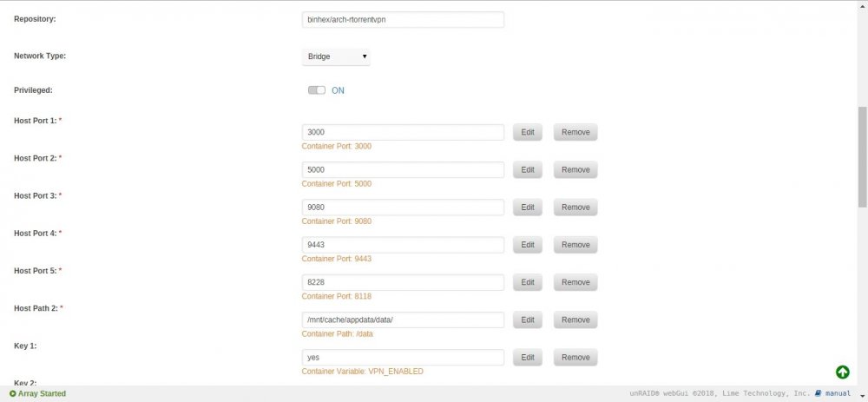Click the Host Port 3 field with 9080
868x402 pixels.
click(x=403, y=208)
